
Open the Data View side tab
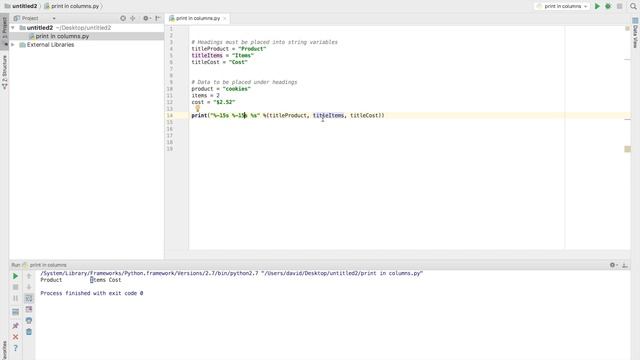point(635,33)
